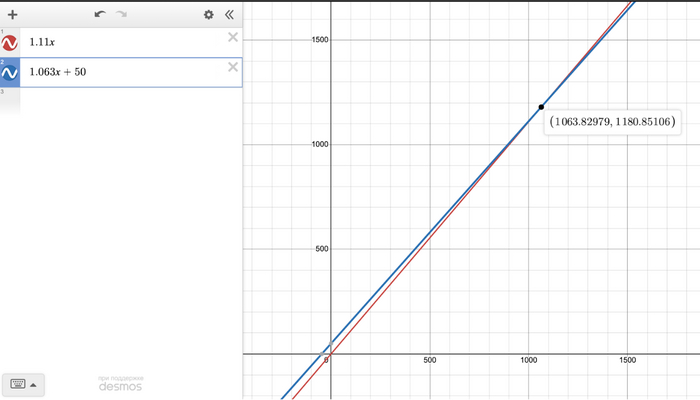Click the redo arrow icon

pos(121,14)
